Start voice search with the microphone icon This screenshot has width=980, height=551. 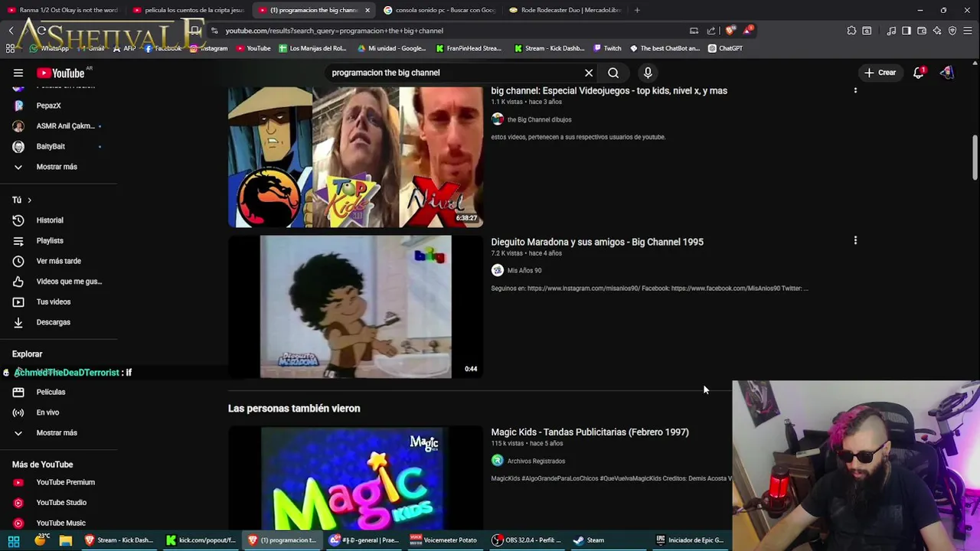648,73
